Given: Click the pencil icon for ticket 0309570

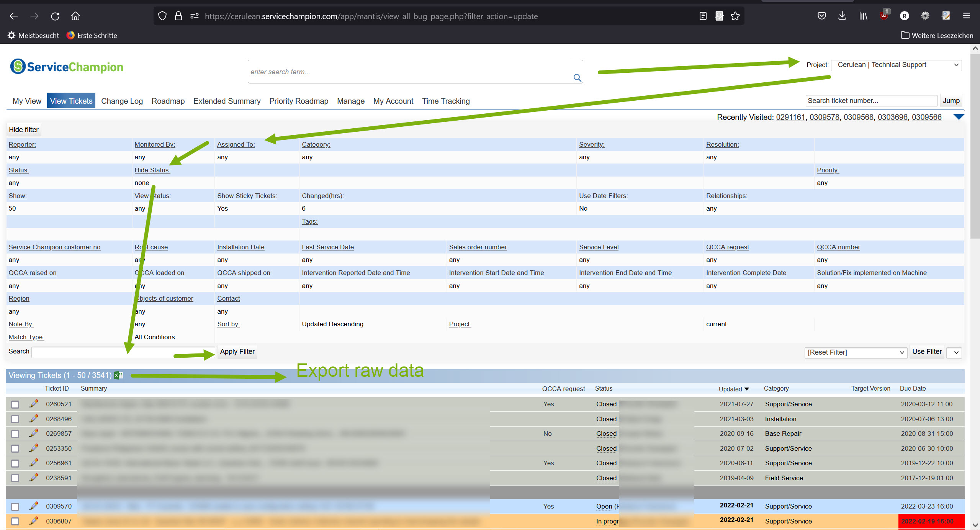Looking at the screenshot, I should (x=34, y=506).
